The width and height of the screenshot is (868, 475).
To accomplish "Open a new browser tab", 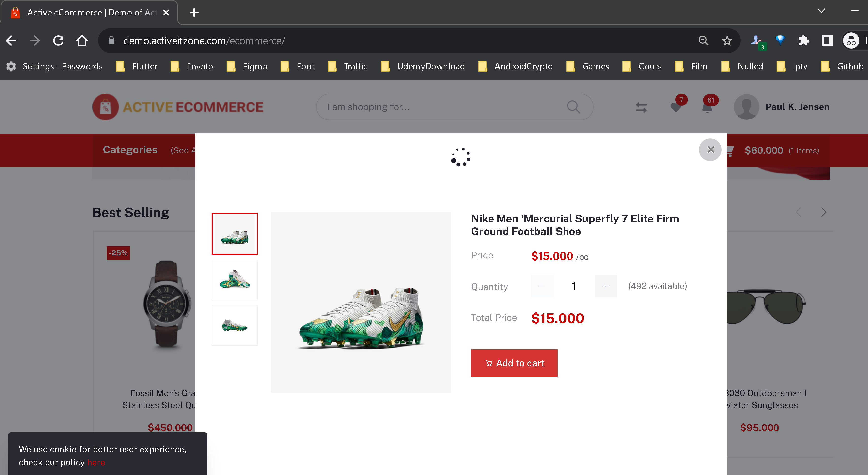I will coord(194,13).
